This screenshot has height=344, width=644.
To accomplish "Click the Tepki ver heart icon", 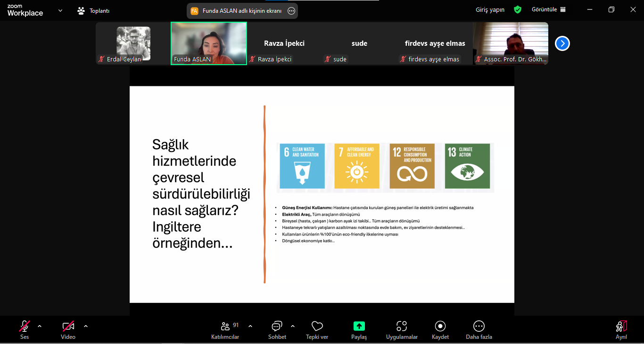I will point(317,326).
